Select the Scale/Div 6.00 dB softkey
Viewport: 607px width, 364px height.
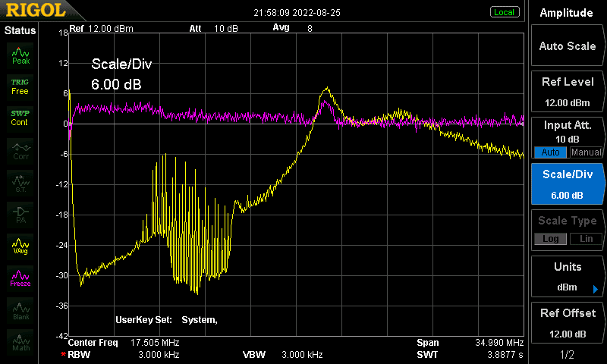pos(567,184)
